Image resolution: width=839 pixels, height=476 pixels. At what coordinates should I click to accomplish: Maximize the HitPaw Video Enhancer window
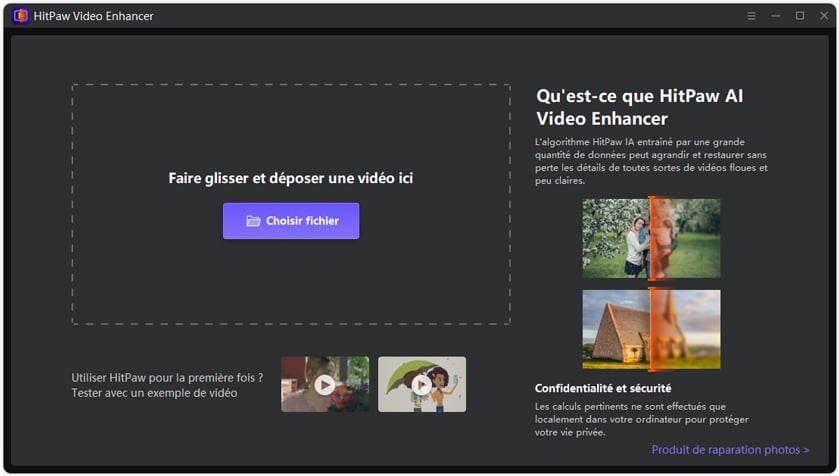(799, 16)
